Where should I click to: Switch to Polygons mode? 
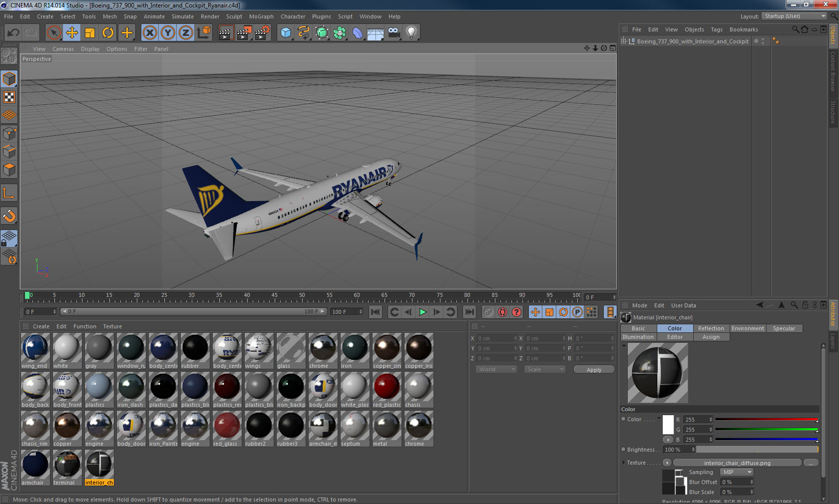[9, 170]
